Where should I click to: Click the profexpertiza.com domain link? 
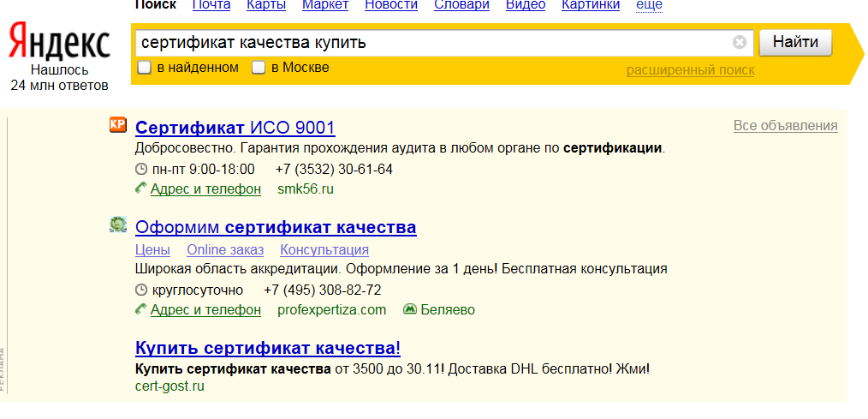331,310
